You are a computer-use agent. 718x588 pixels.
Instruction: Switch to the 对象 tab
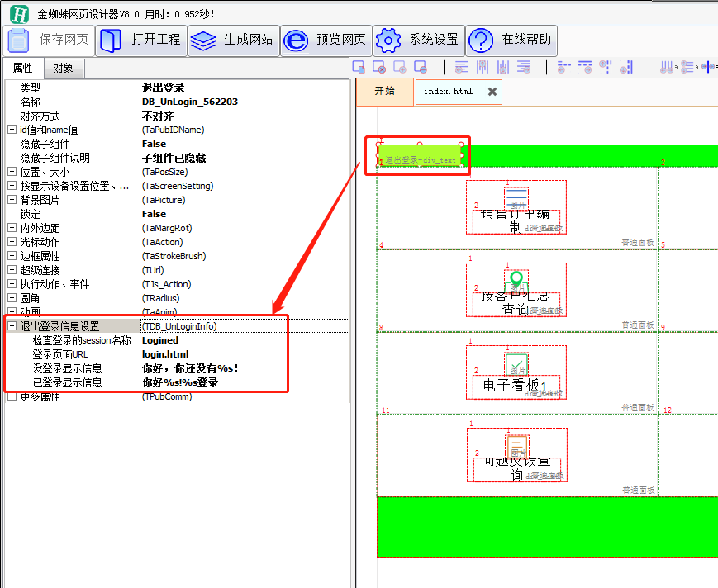click(63, 69)
